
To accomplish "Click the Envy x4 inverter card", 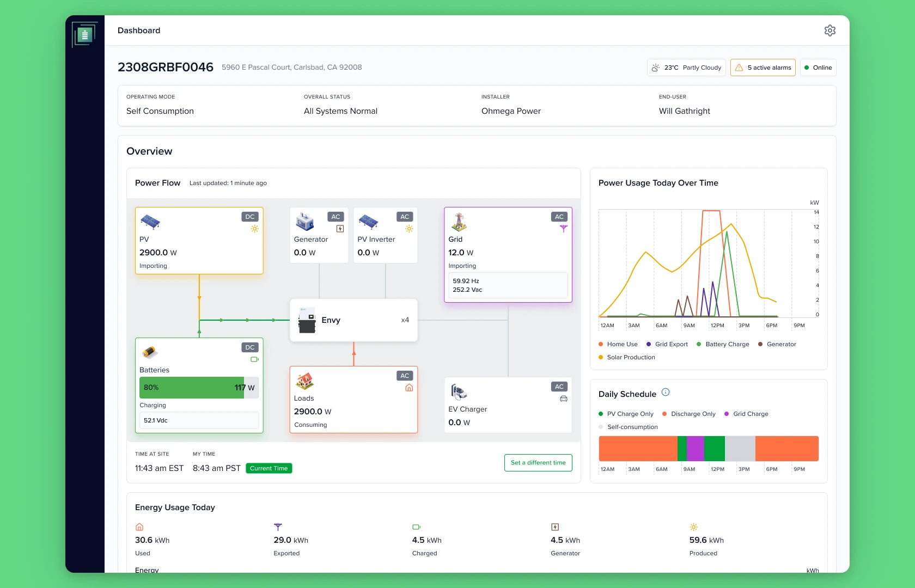I will tap(353, 320).
